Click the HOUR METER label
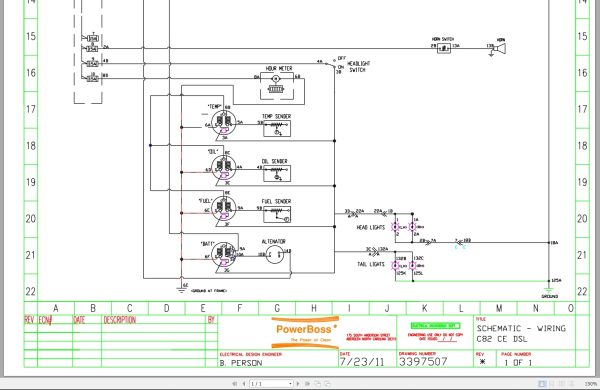The width and height of the screenshot is (600, 390). tap(279, 68)
